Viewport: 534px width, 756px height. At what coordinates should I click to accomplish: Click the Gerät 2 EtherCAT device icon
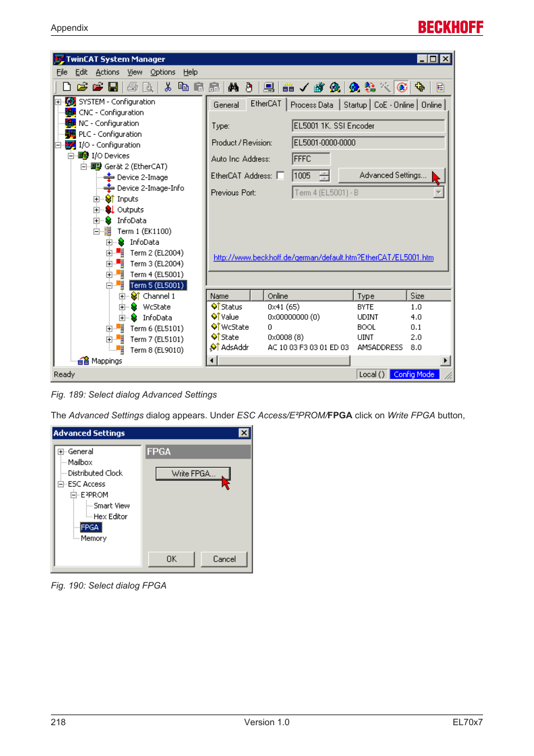point(96,166)
